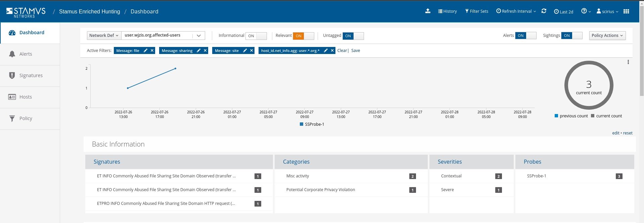Screen dimensions: 644x223
Task: Click the chart point at value 2
Action: point(175,68)
